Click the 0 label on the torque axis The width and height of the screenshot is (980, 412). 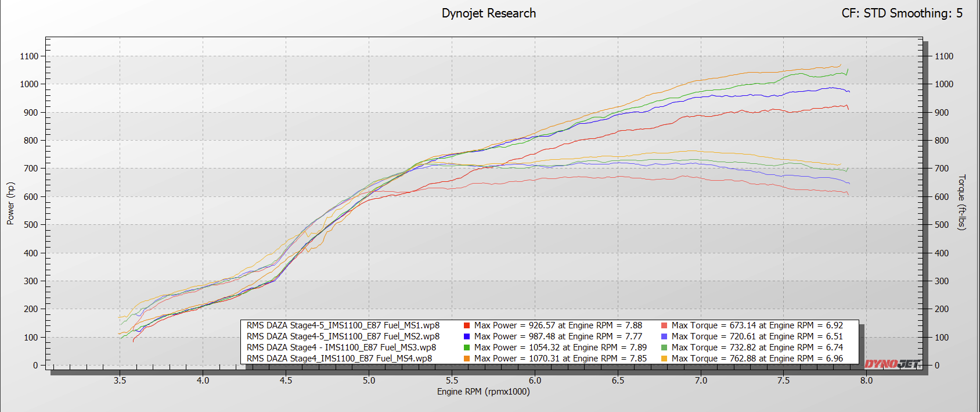[x=937, y=366]
